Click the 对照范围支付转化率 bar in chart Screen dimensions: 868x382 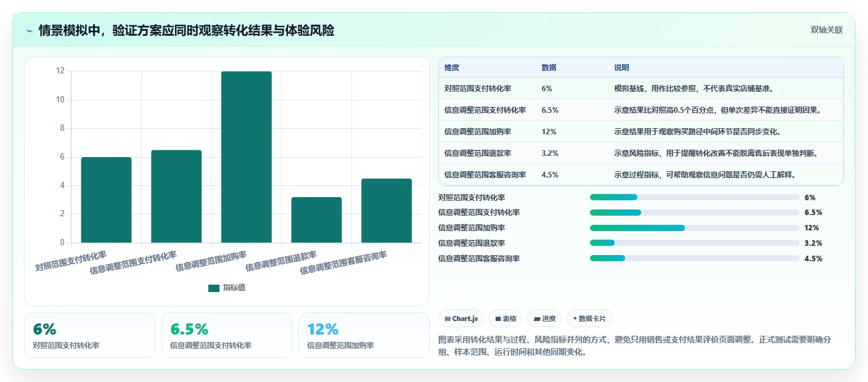click(106, 200)
